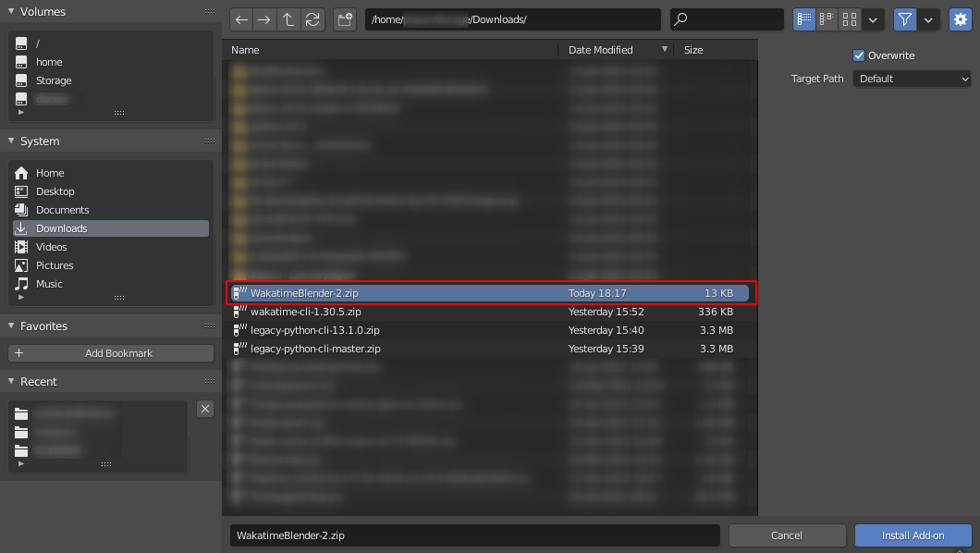Open the Target Path dropdown

912,79
